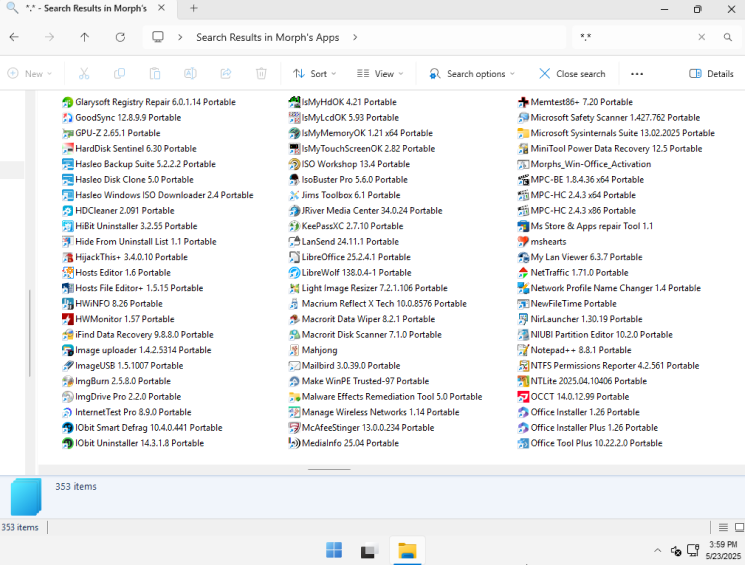The height and width of the screenshot is (565, 745).
Task: Select Malware Effects Remediation Tool 5.0 Portable
Action: 385,396
